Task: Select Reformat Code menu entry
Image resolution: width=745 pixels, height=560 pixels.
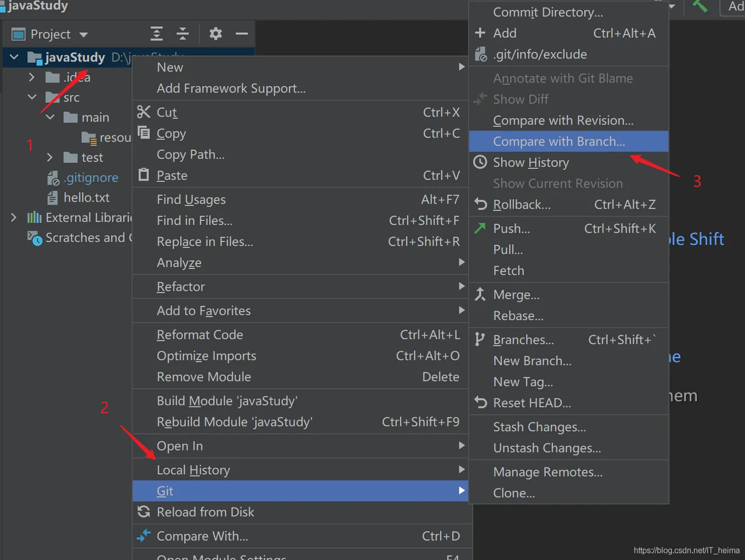Action: 300,334
